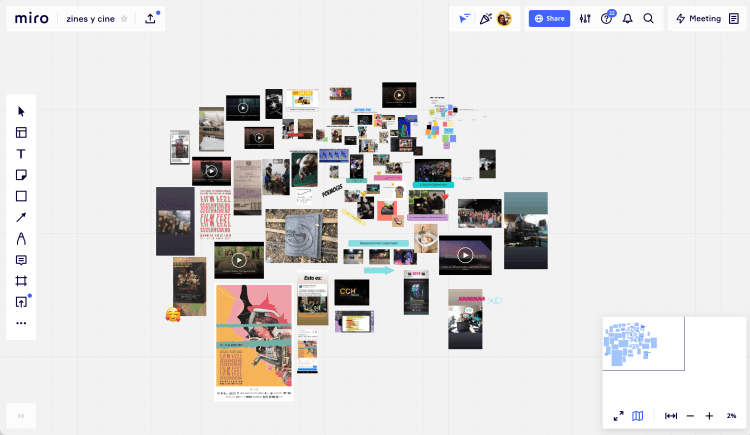Viewport: 750px width, 435px height.
Task: Open the Templates tool in left toolbar
Action: [21, 132]
